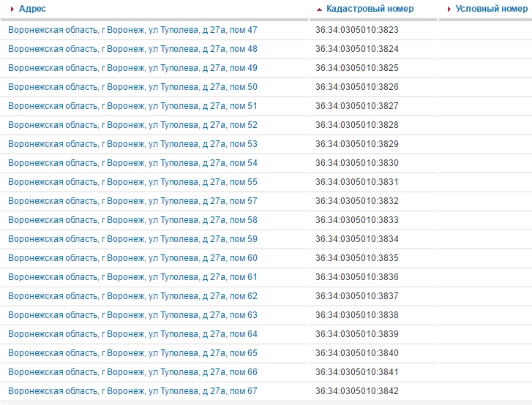This screenshot has width=532, height=405.
Task: Select cadastral number 36:34:0305010:3829
Action: click(x=357, y=144)
